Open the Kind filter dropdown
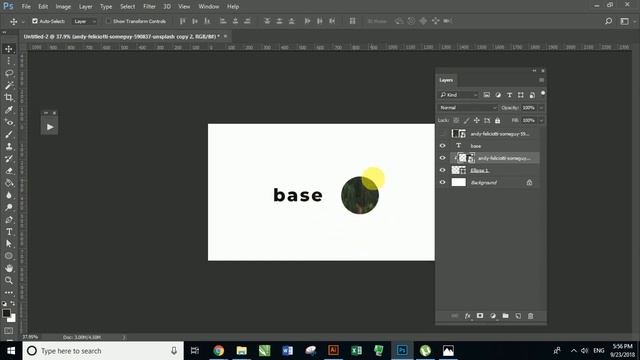Image resolution: width=640 pixels, height=360 pixels. click(x=459, y=95)
